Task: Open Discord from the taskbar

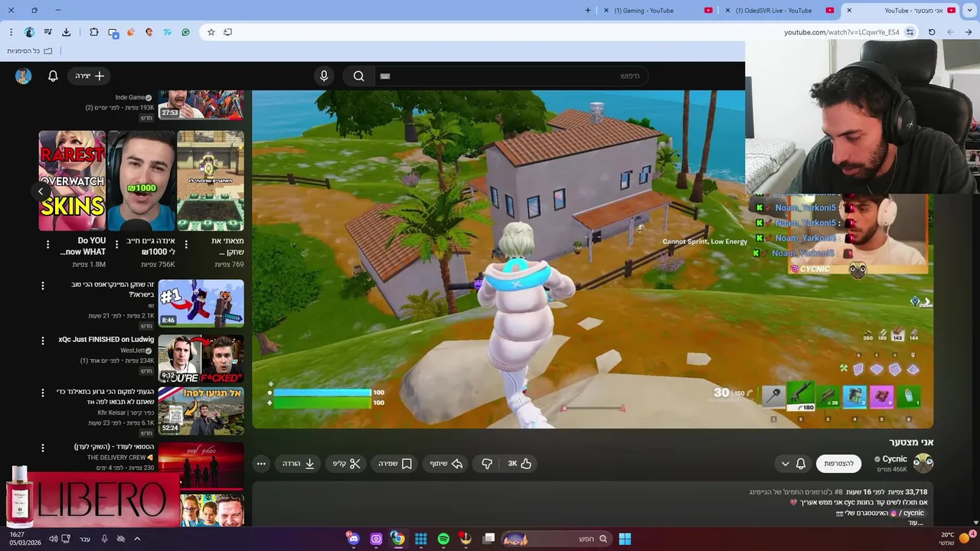Action: click(x=353, y=539)
